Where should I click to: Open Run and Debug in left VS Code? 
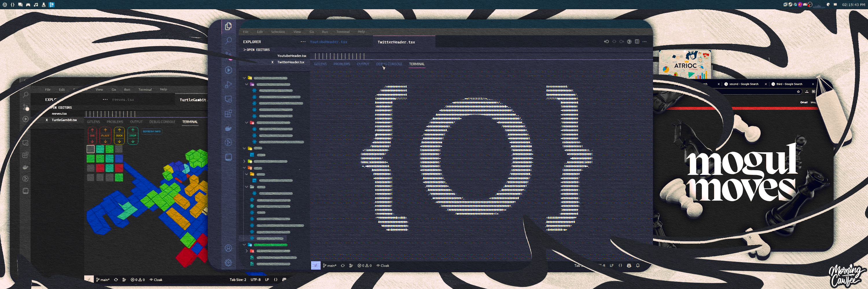26,119
